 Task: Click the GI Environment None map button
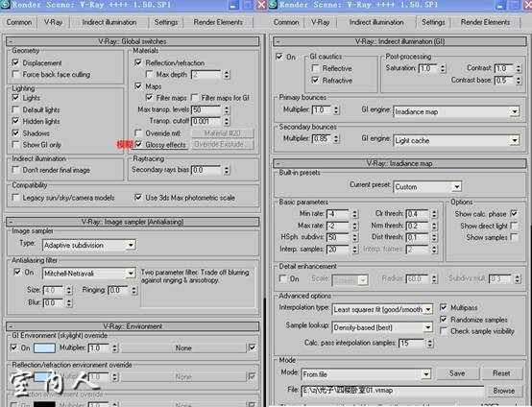point(183,348)
